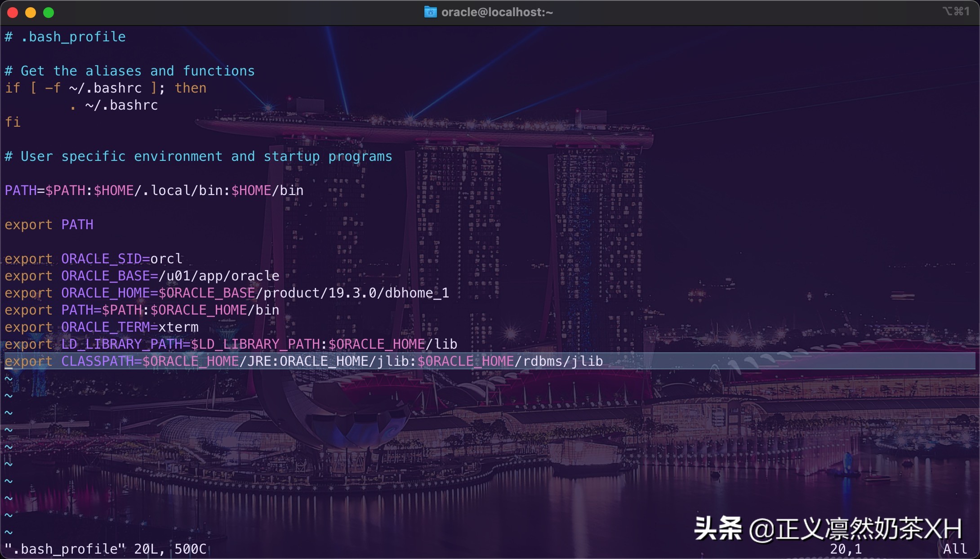Click the yellow minimize traffic light button
The width and height of the screenshot is (980, 559).
click(31, 13)
